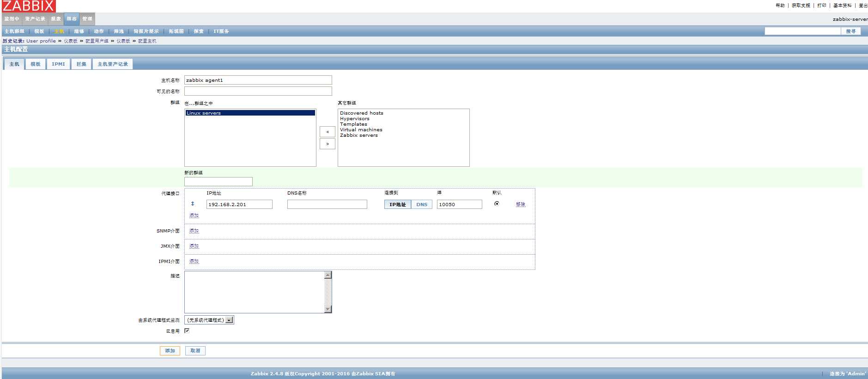Click the 主机名称 field with zabbix agent1
Viewport: 868px width, 379px height.
click(x=258, y=80)
